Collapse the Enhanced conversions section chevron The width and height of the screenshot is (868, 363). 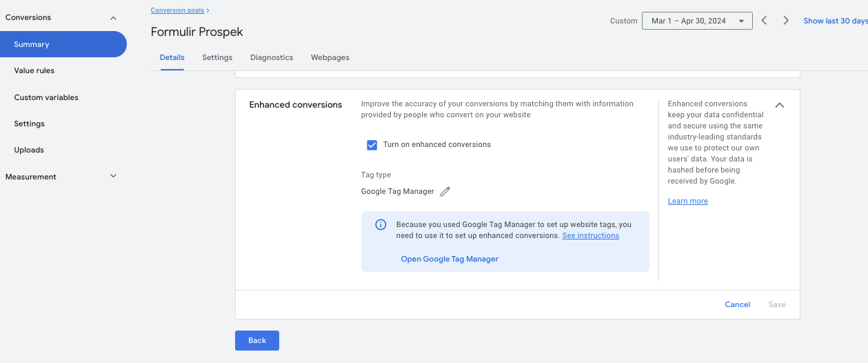(x=780, y=105)
